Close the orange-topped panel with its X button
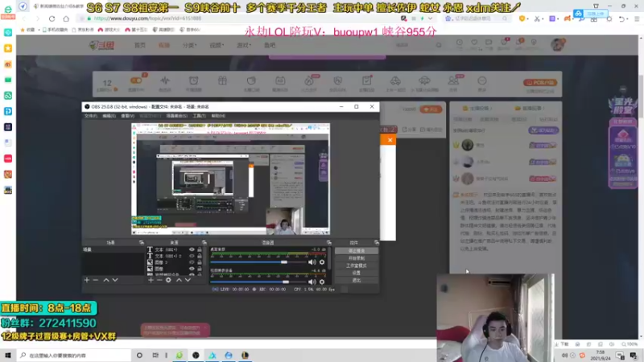 [x=390, y=140]
